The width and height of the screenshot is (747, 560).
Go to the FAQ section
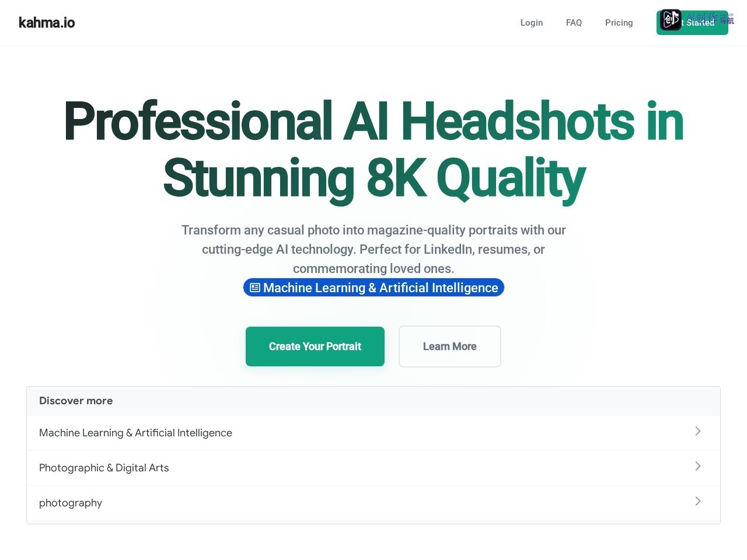[x=574, y=23]
